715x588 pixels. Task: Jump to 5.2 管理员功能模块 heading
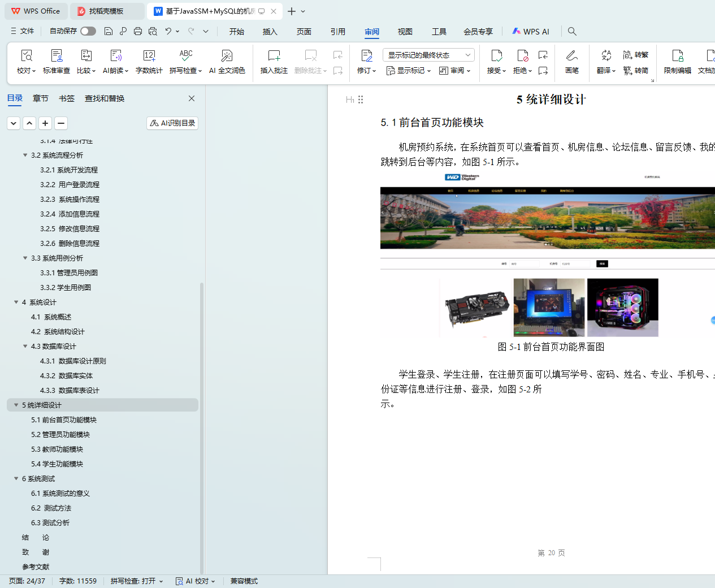(60, 434)
